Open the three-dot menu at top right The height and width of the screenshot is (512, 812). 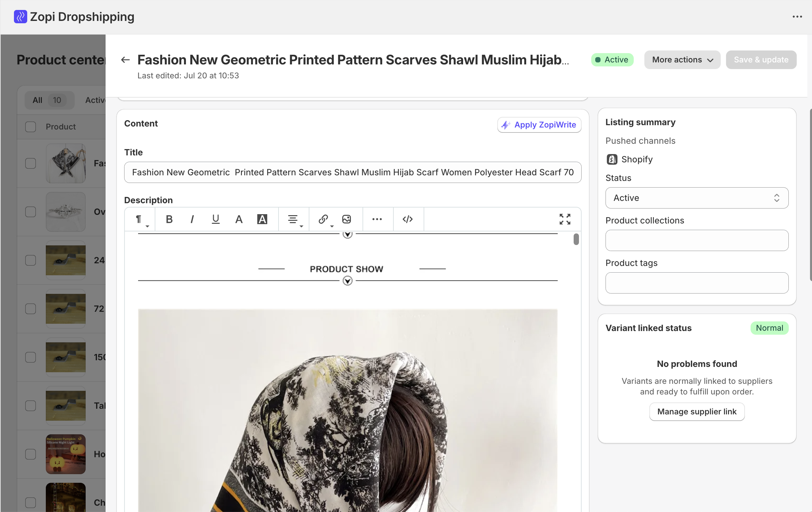pyautogui.click(x=797, y=17)
